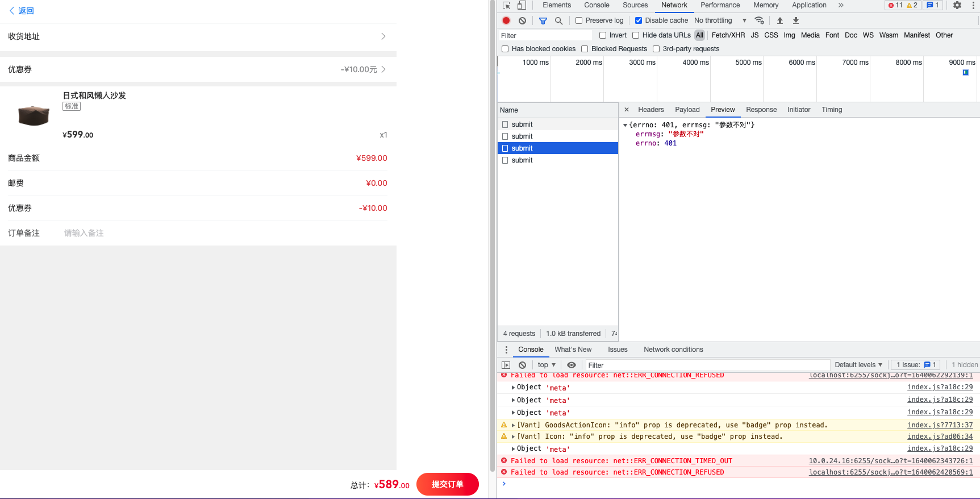This screenshot has width=980, height=499.
Task: Toggle the network filter funnel icon
Action: 543,20
